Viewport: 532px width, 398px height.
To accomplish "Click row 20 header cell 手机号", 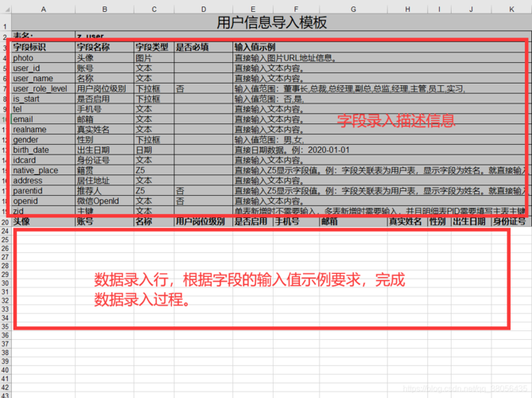I will click(x=296, y=221).
